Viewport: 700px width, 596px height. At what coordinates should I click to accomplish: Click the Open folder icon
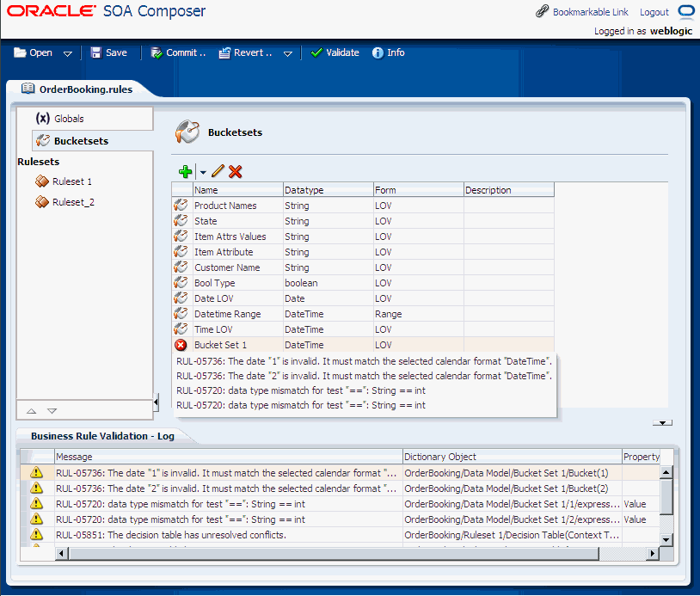coord(20,52)
